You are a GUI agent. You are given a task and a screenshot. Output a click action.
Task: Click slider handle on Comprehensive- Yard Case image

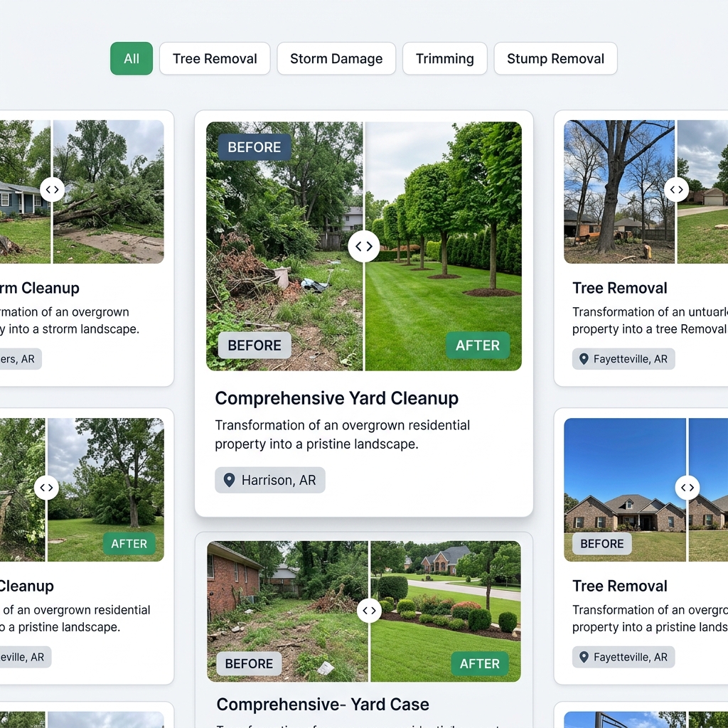(369, 611)
